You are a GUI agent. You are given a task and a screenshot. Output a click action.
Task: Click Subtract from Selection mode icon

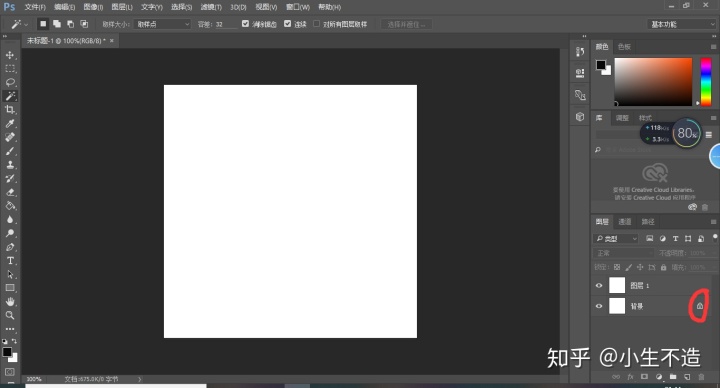[x=71, y=24]
